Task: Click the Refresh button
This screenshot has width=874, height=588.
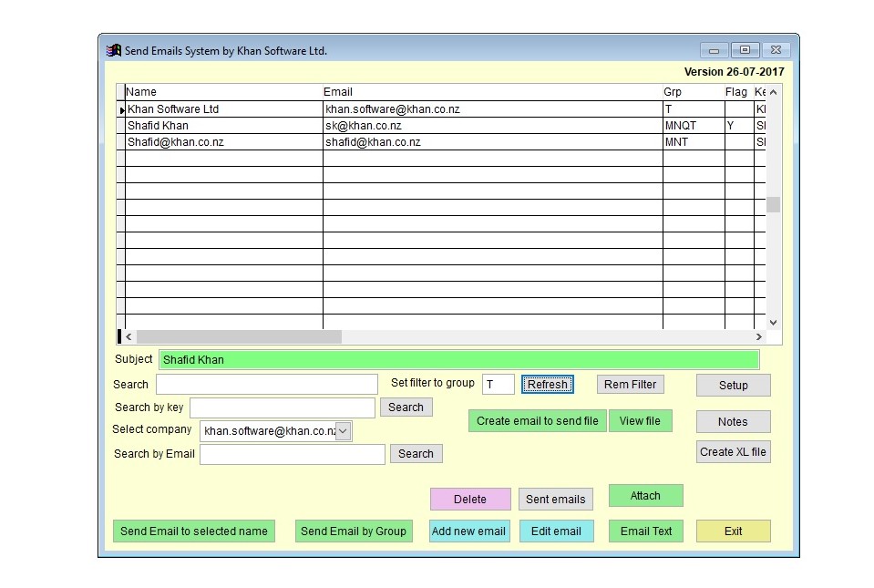Action: (548, 385)
